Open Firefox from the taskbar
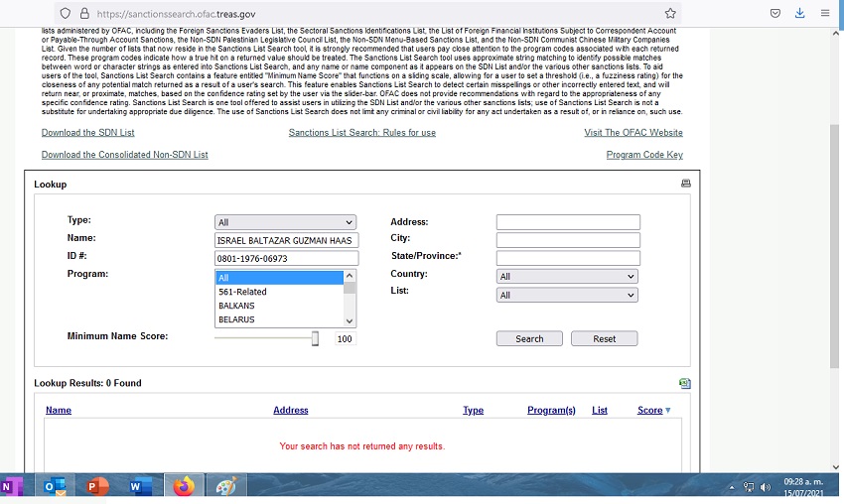 183,487
